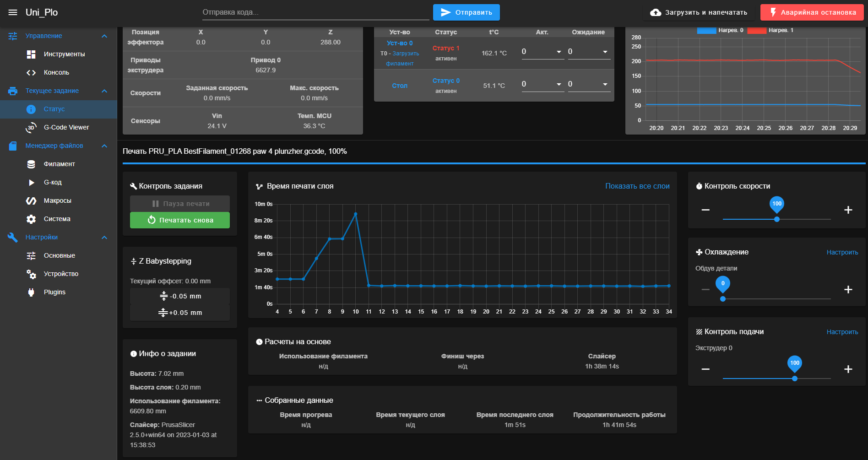Click speed control slider thumb at 100
The image size is (868, 460).
click(776, 219)
